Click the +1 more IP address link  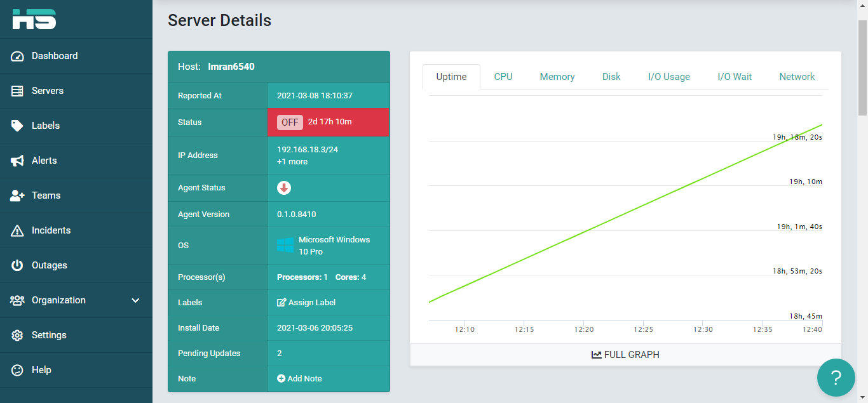292,162
